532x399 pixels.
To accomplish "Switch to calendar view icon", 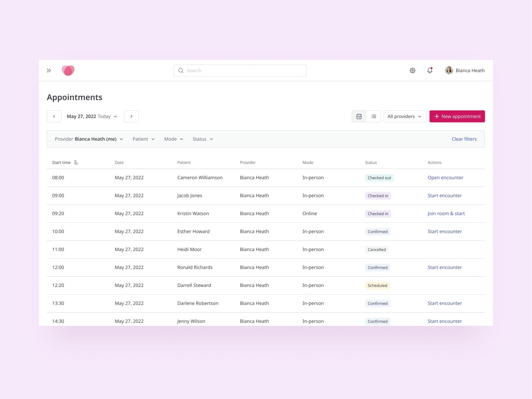I will pos(359,116).
